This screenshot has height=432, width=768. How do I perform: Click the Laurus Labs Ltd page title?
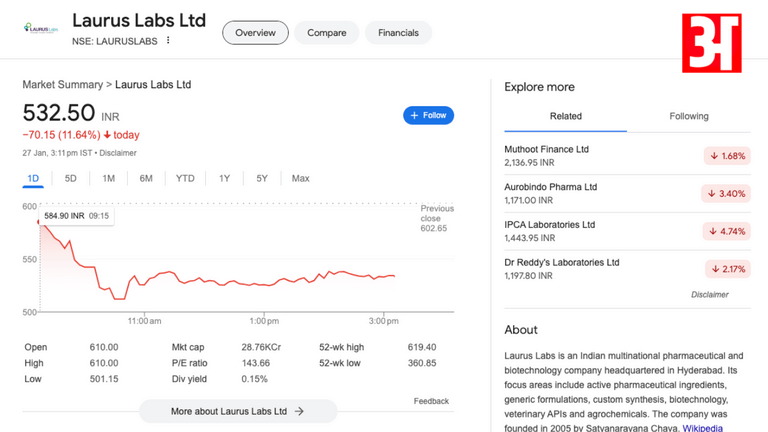coord(139,21)
